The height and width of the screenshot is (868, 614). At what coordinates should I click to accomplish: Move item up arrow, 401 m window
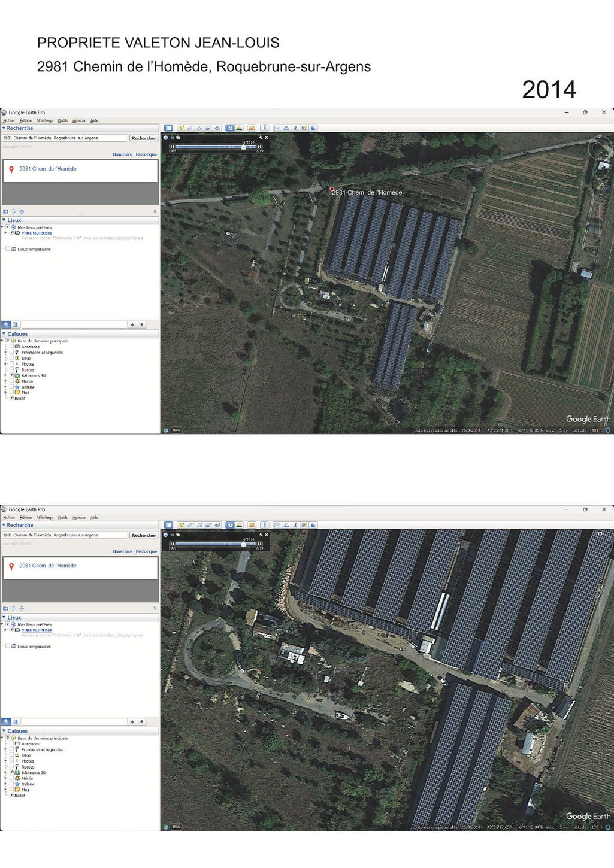(x=132, y=324)
